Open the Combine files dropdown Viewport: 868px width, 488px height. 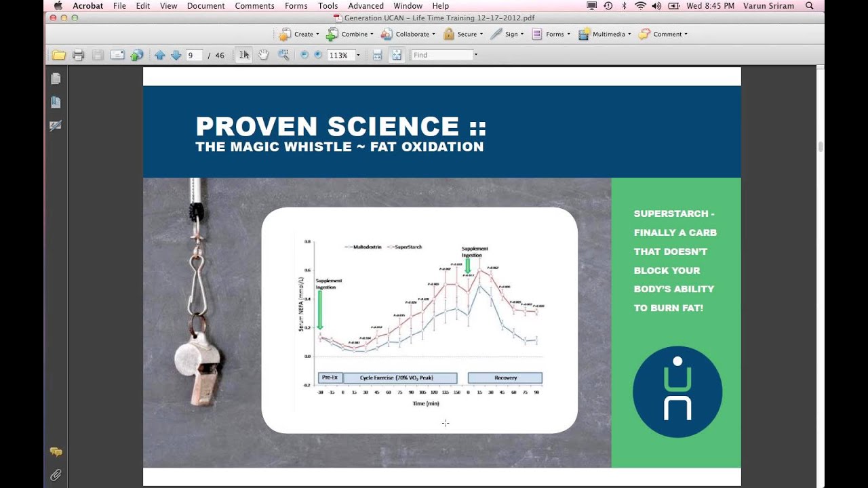click(350, 34)
